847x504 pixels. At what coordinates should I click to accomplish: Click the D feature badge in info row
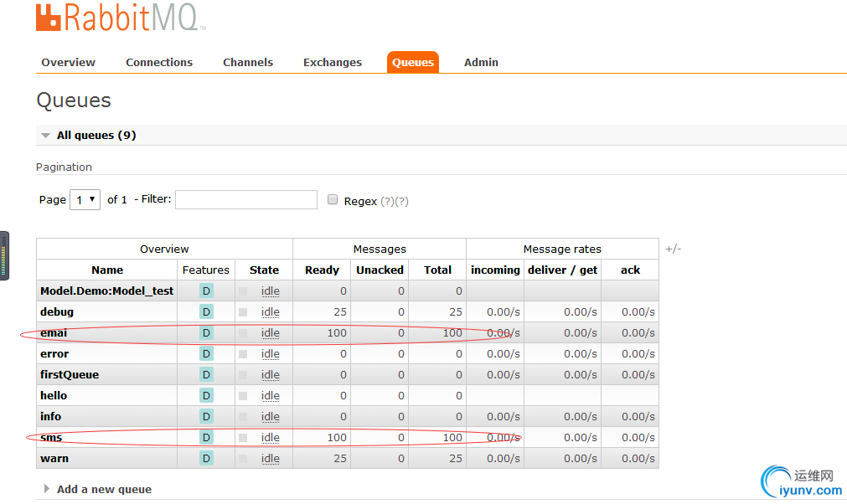tap(206, 417)
